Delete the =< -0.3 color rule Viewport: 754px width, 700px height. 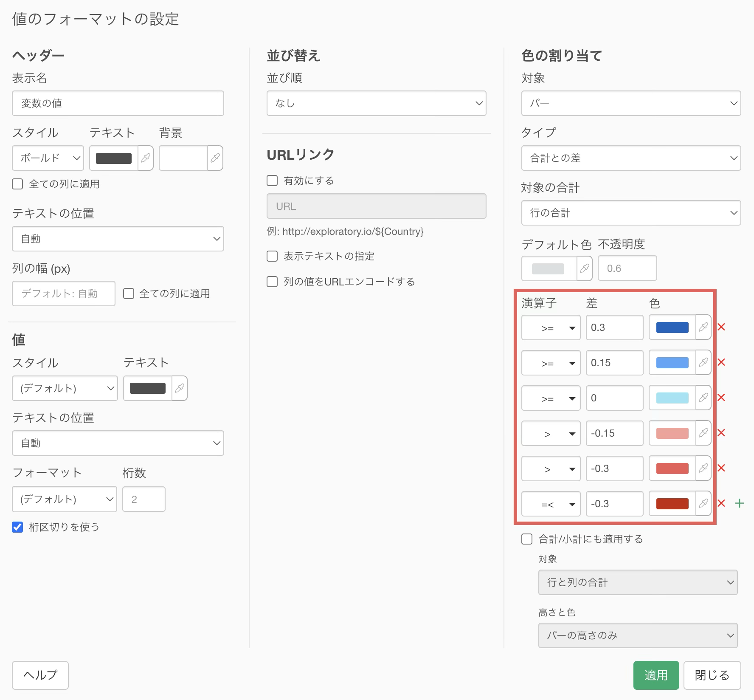pyautogui.click(x=721, y=503)
